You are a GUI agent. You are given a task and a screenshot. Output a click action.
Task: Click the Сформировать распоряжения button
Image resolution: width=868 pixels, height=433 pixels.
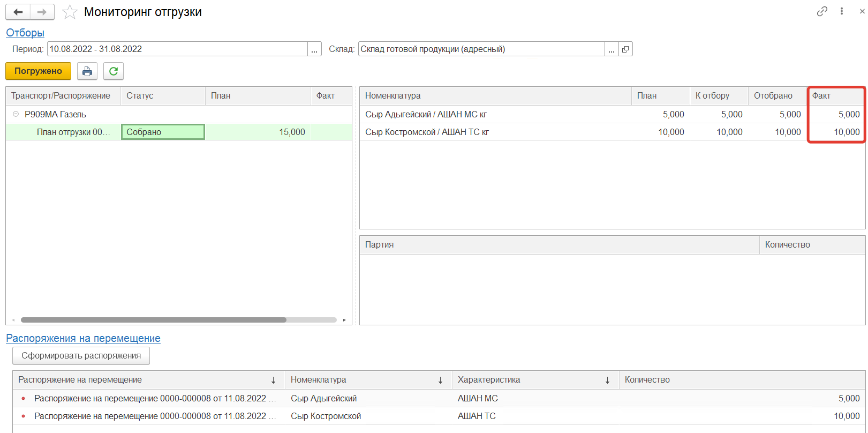tap(81, 356)
